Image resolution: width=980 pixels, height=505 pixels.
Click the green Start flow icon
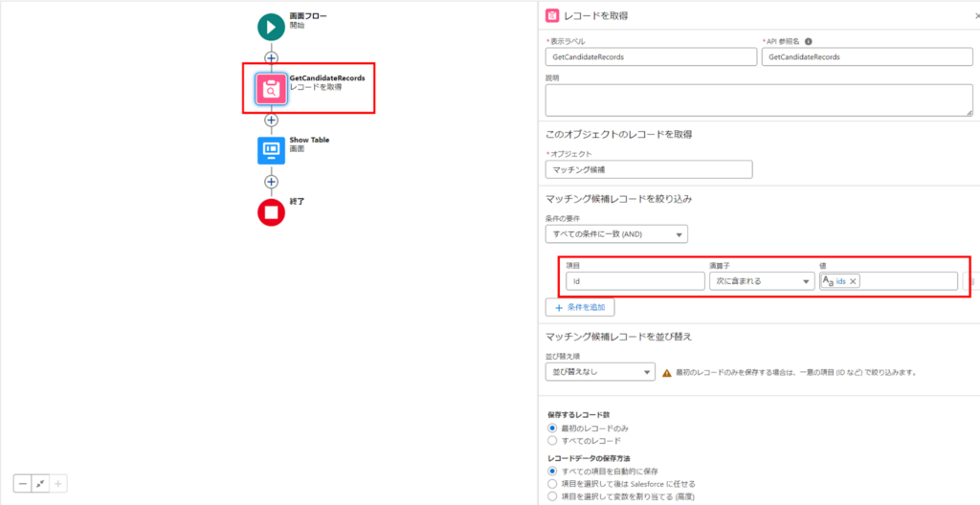[271, 28]
